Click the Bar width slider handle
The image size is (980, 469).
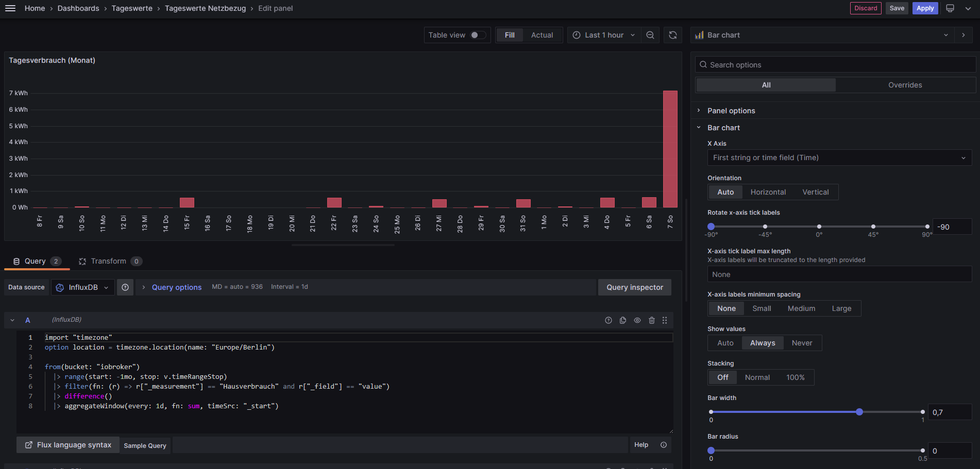(859, 412)
